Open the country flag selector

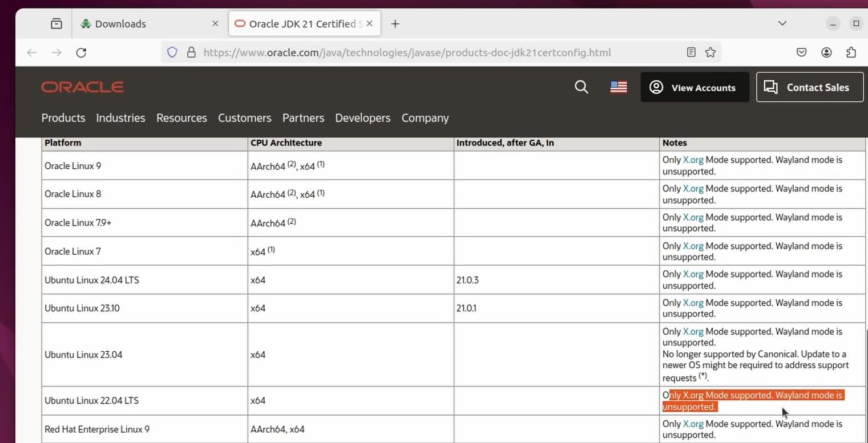619,87
